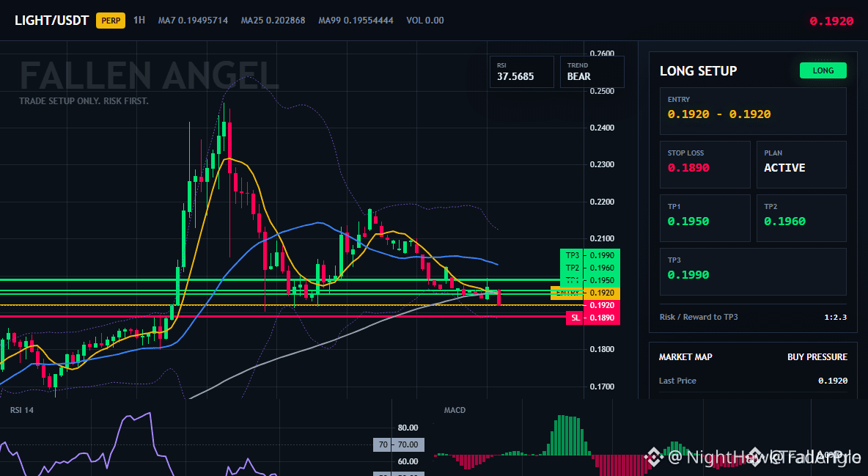868x476 pixels.
Task: Click the MA7 0.19495714 indicator value
Action: pyautogui.click(x=193, y=21)
